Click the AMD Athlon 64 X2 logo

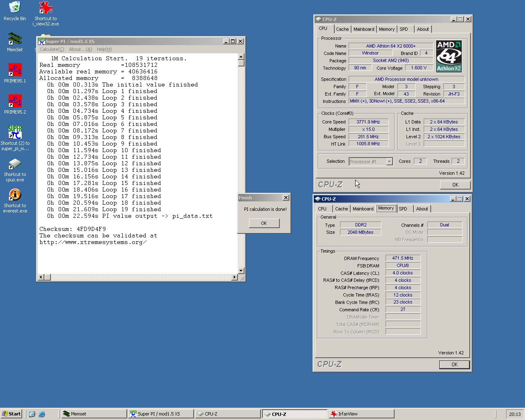[x=449, y=56]
